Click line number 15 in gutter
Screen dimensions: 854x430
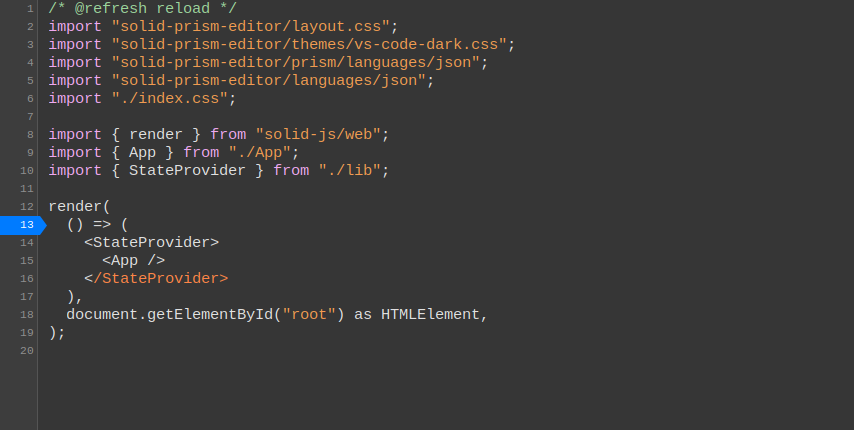pyautogui.click(x=27, y=260)
